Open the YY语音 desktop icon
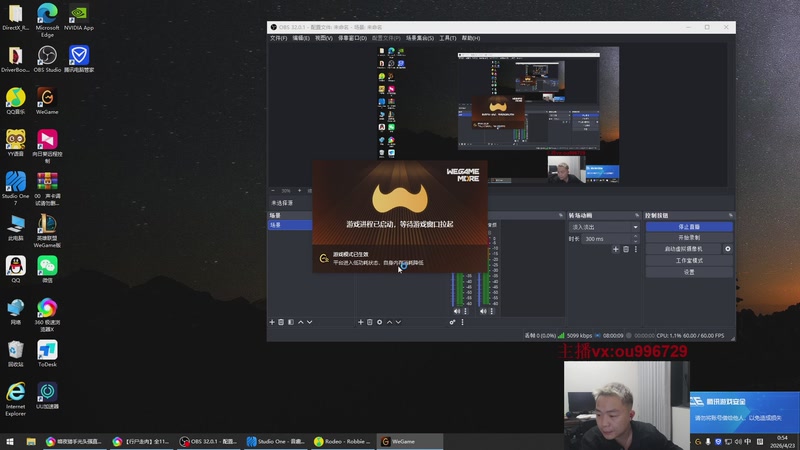Viewport: 800px width, 450px height. pyautogui.click(x=15, y=142)
